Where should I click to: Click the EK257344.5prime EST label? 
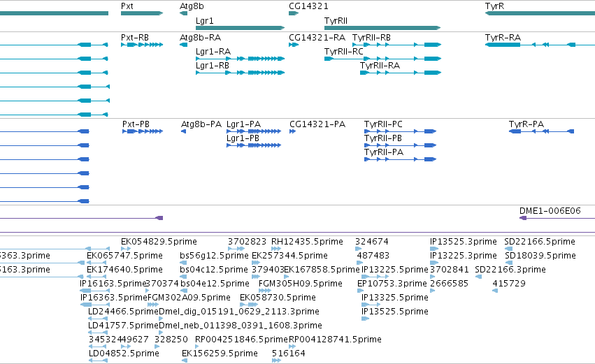pos(289,256)
